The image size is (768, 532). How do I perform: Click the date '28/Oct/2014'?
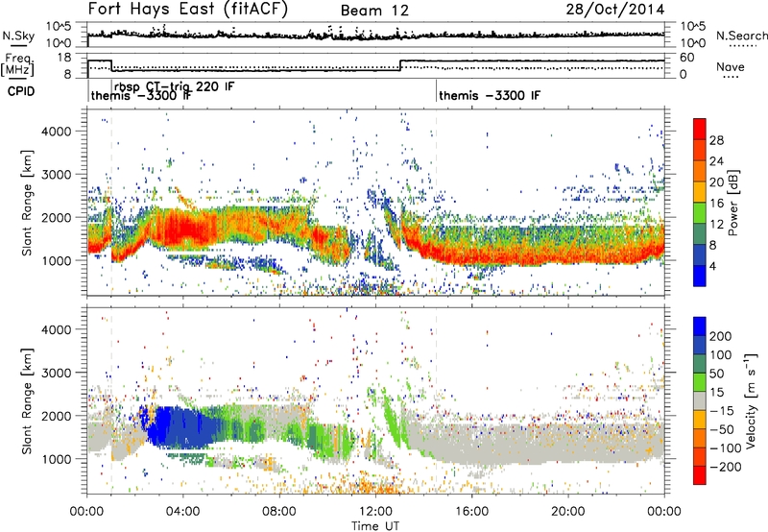tap(615, 10)
